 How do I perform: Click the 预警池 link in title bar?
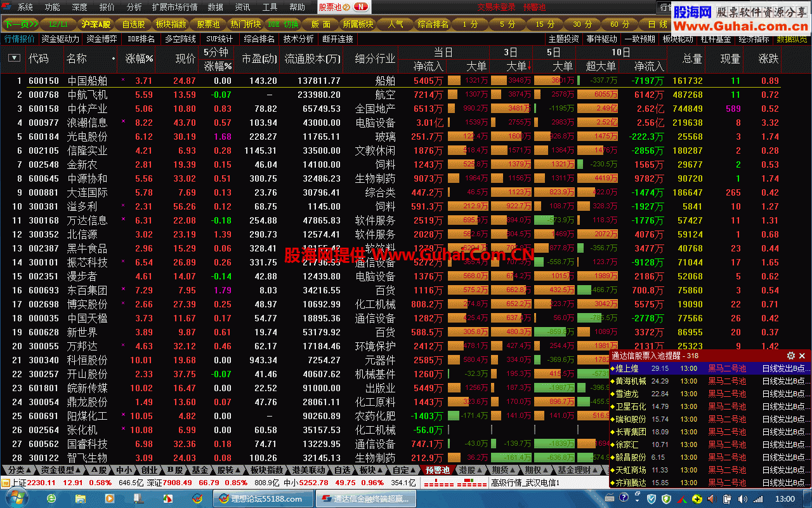534,7
